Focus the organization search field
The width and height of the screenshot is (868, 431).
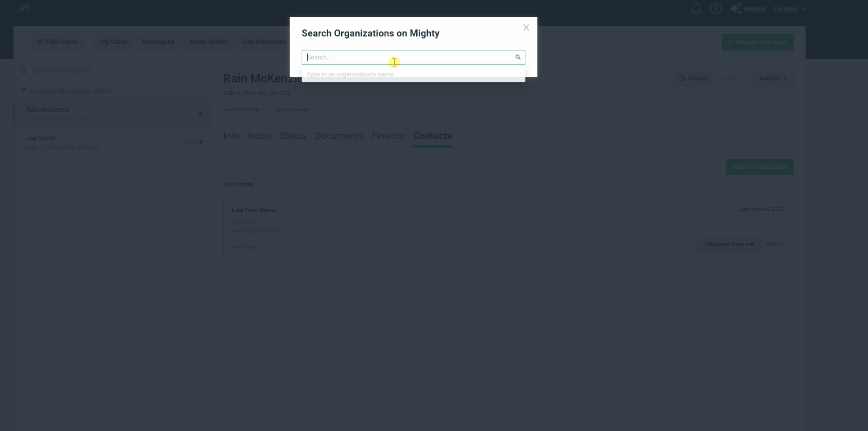pos(414,57)
